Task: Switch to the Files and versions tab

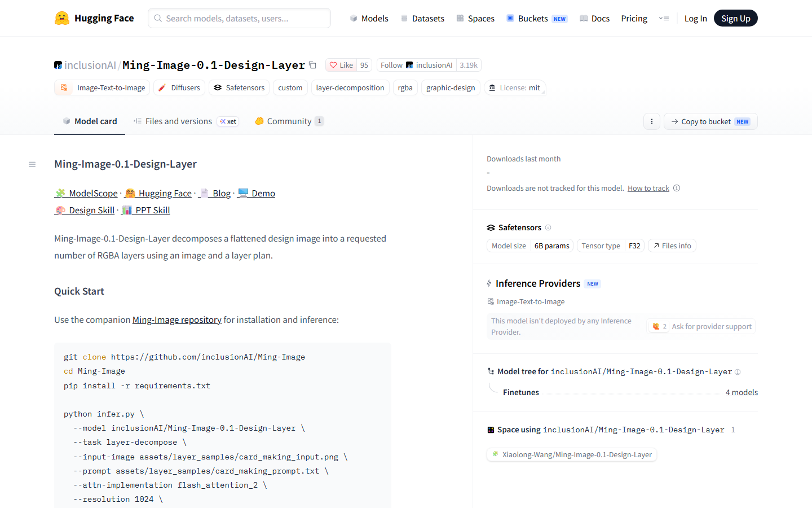Action: [186, 121]
